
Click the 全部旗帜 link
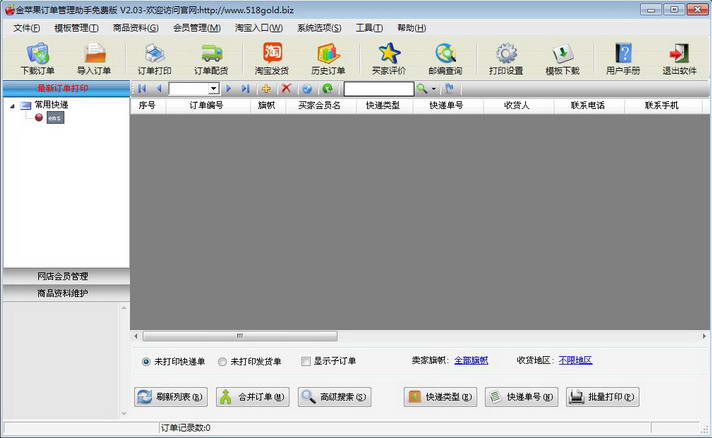471,360
